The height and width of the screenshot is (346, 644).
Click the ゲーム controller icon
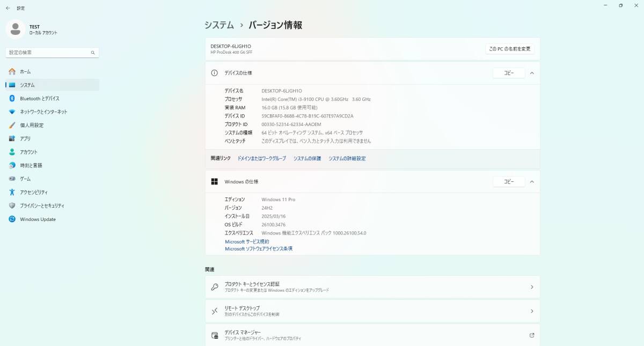[12, 179]
